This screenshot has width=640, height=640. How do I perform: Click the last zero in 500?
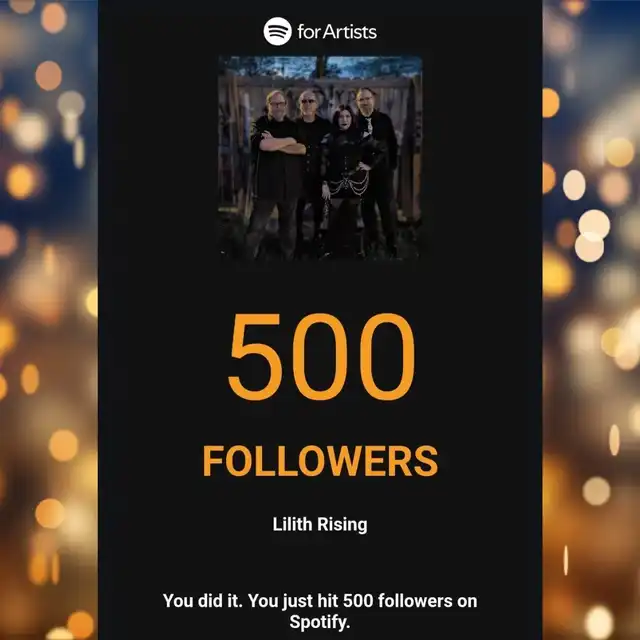click(387, 357)
